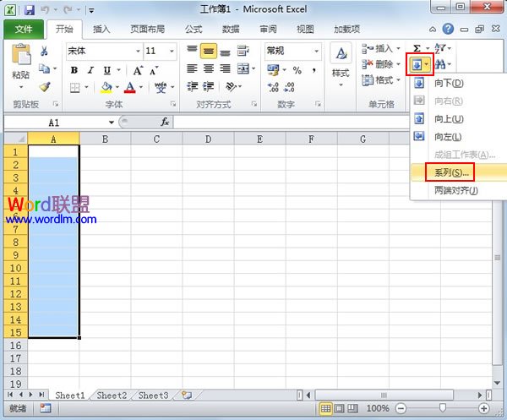Image resolution: width=507 pixels, height=420 pixels.
Task: Click the Name Box showing A1
Action: click(55, 122)
